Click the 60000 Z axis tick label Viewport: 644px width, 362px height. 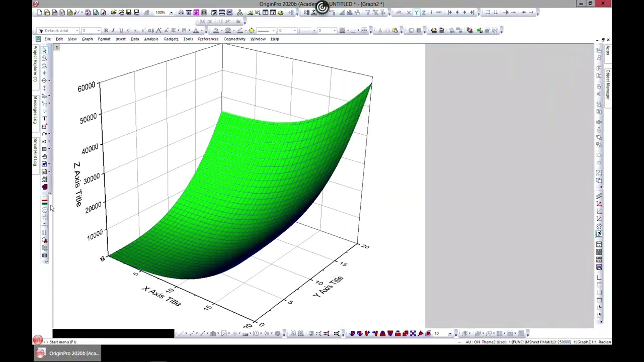(87, 87)
